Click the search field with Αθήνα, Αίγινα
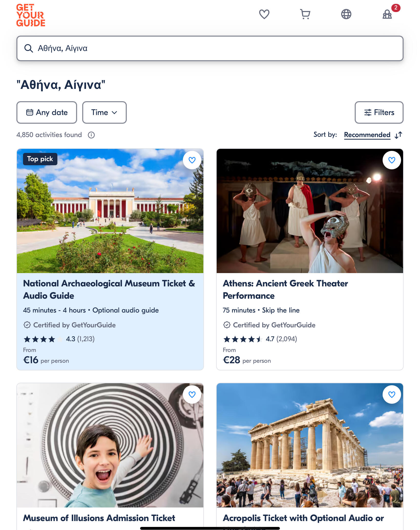 pos(210,48)
